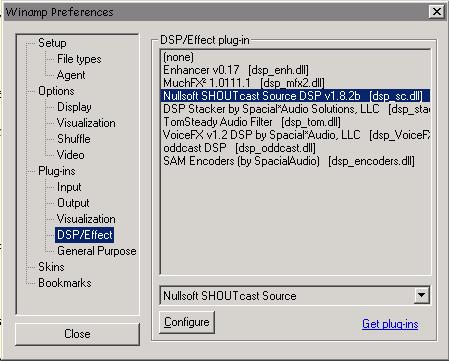Viewport: 449px width, 361px height.
Task: Select Enhancer v0.17 plug-in
Action: tap(295, 70)
